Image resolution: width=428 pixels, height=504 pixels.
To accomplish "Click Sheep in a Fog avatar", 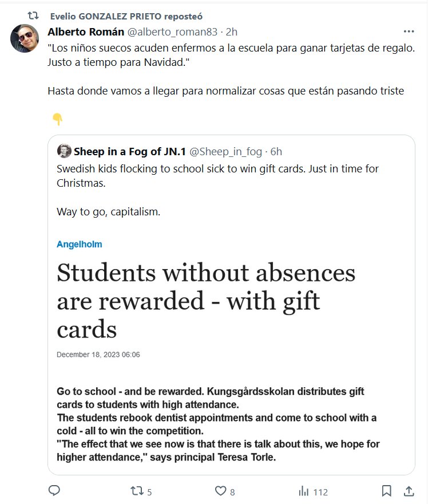I will coord(64,151).
